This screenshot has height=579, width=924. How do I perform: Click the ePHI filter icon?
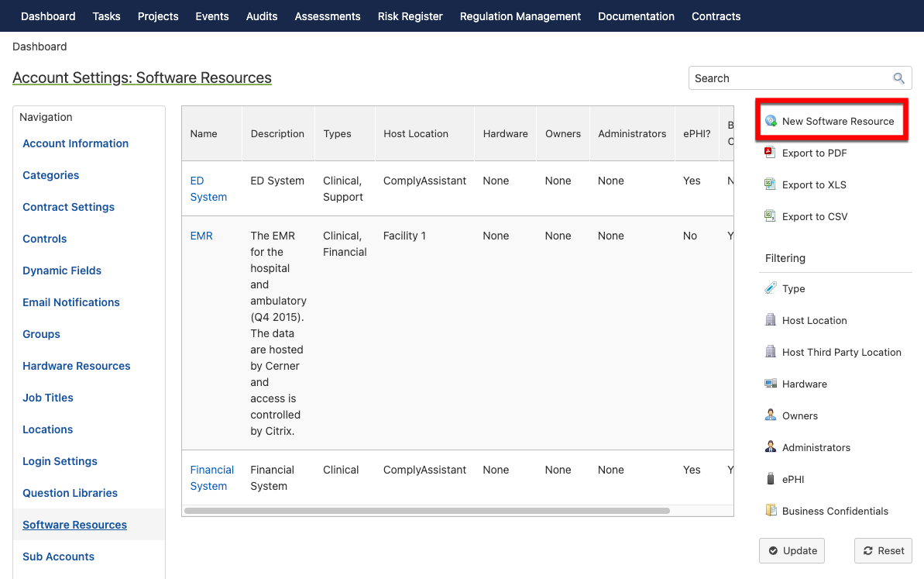[771, 479]
